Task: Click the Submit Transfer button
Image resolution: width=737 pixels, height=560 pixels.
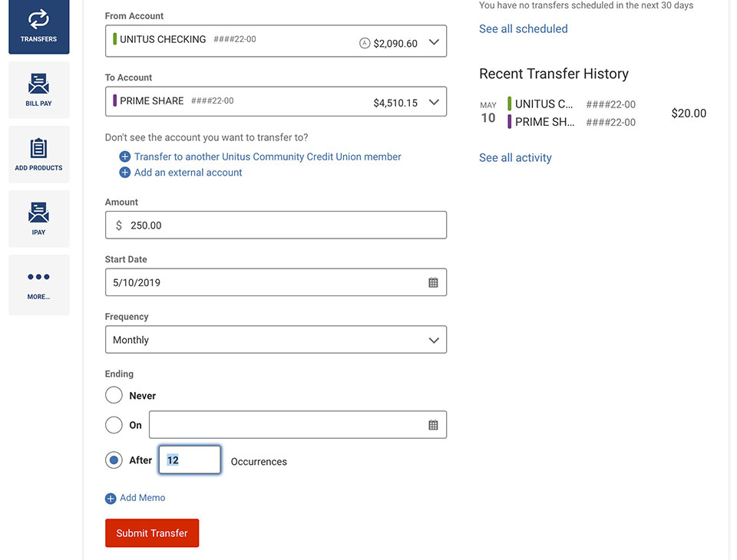Action: [152, 532]
